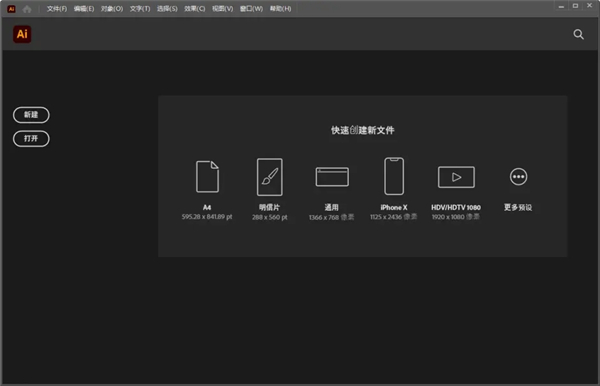Click the 1920 x 1080 dimension text
The image size is (600, 386).
(x=455, y=217)
